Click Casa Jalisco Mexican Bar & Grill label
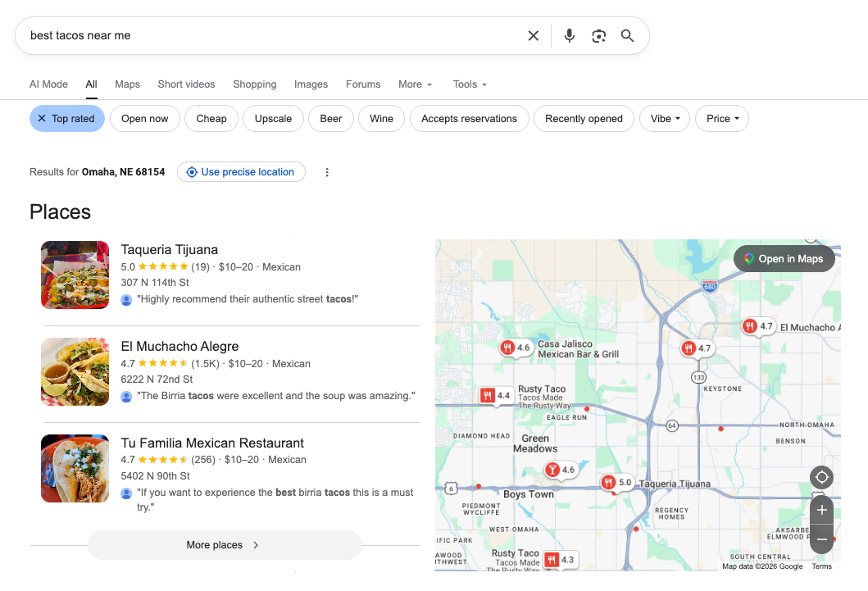868x591 pixels. 579,349
